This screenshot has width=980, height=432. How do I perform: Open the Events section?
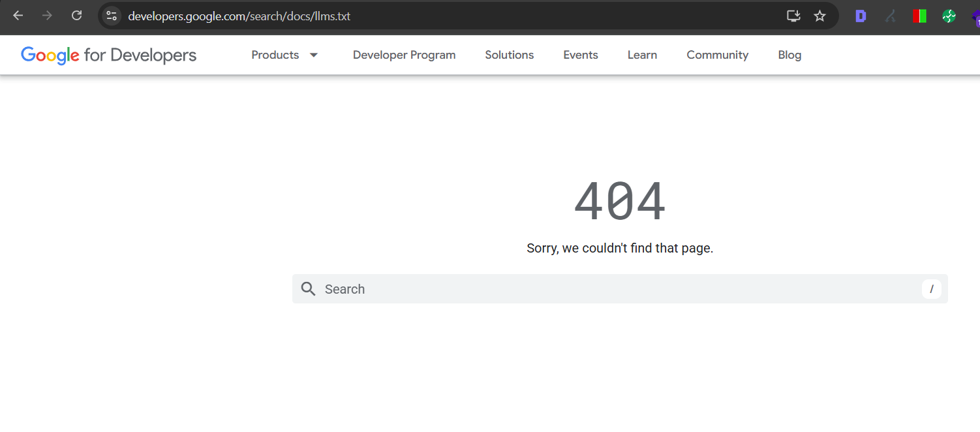(580, 55)
